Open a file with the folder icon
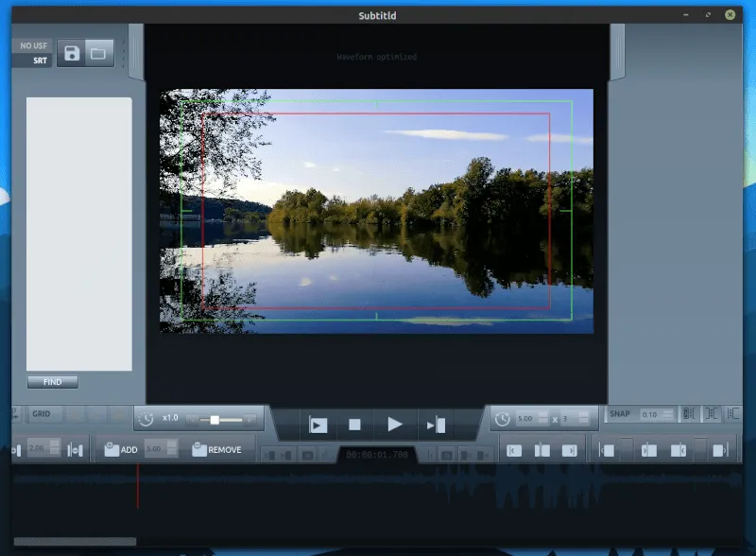Image resolution: width=756 pixels, height=556 pixels. pos(98,53)
